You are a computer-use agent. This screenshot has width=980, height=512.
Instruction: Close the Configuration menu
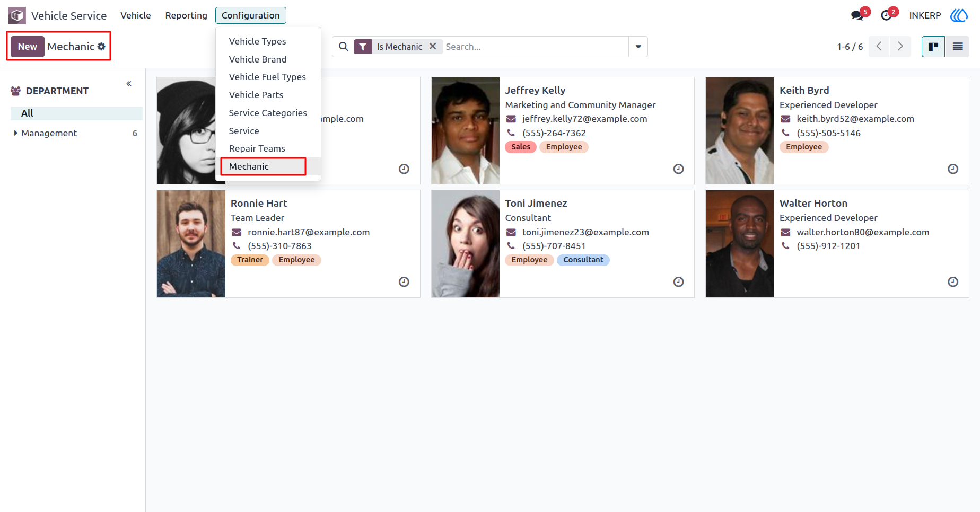pyautogui.click(x=251, y=15)
